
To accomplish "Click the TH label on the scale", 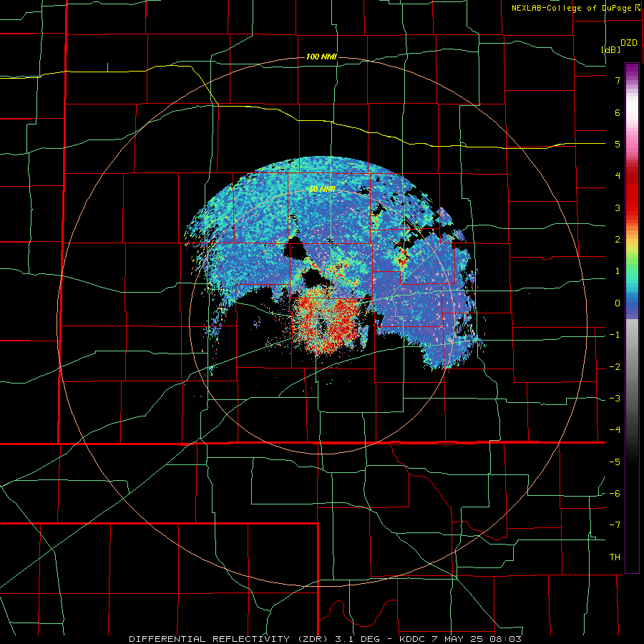I will pyautogui.click(x=615, y=557).
